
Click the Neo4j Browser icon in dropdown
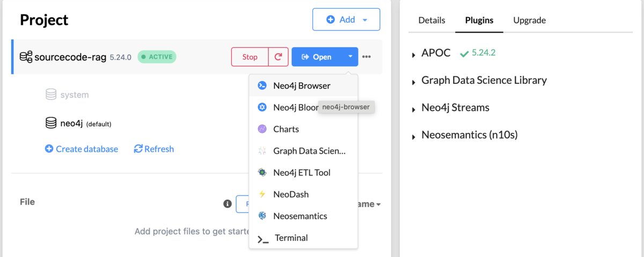(262, 85)
